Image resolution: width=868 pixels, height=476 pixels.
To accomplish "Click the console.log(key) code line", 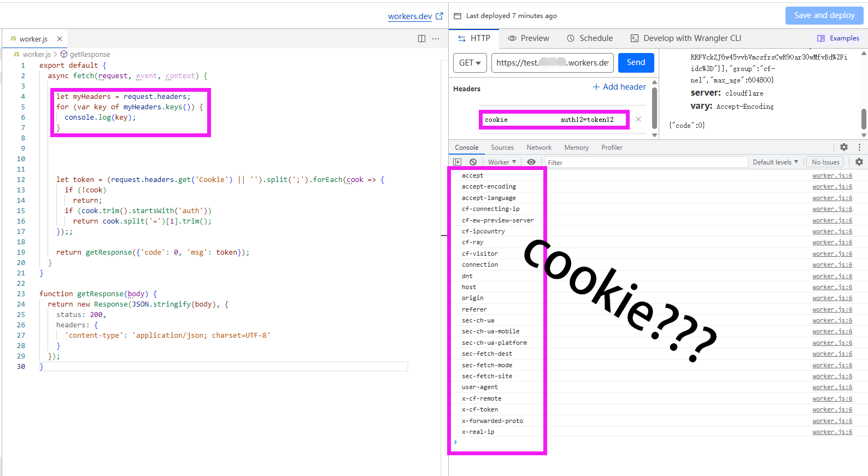I will click(x=100, y=117).
